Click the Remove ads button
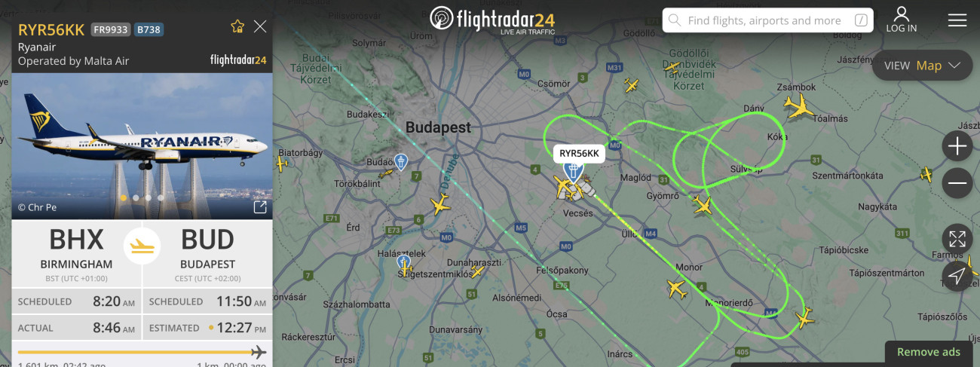The height and width of the screenshot is (367, 980). tap(929, 352)
